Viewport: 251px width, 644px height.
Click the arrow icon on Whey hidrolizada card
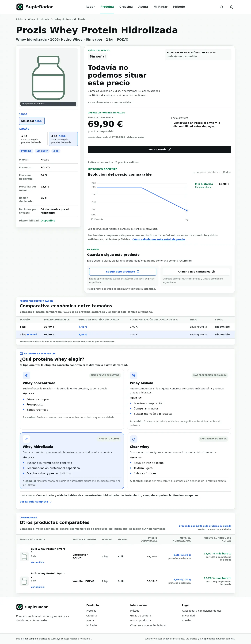26,439
